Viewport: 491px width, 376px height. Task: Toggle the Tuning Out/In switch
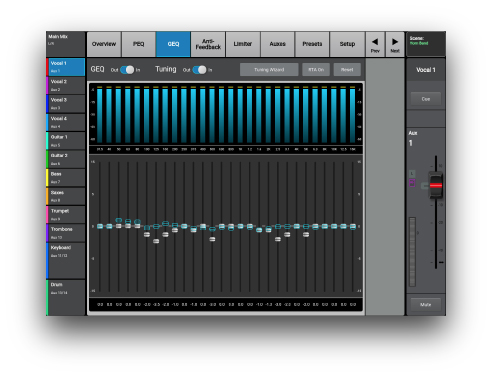pos(199,70)
